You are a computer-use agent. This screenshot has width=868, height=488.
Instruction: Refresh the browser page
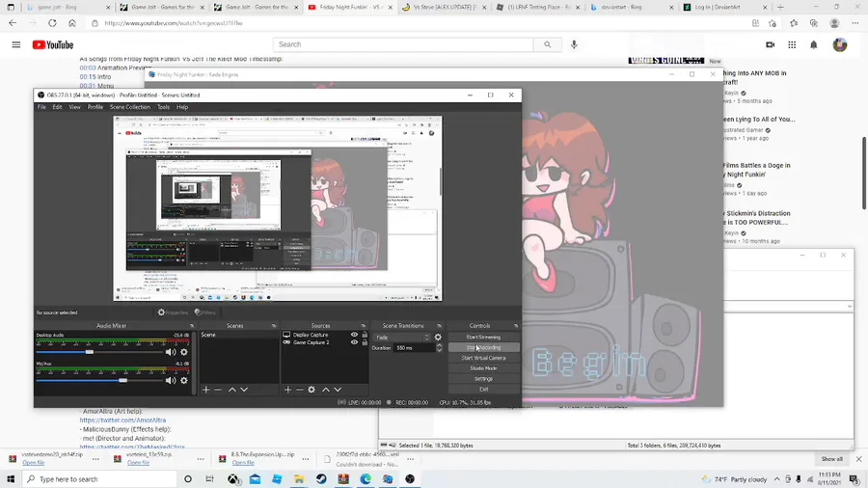click(52, 23)
